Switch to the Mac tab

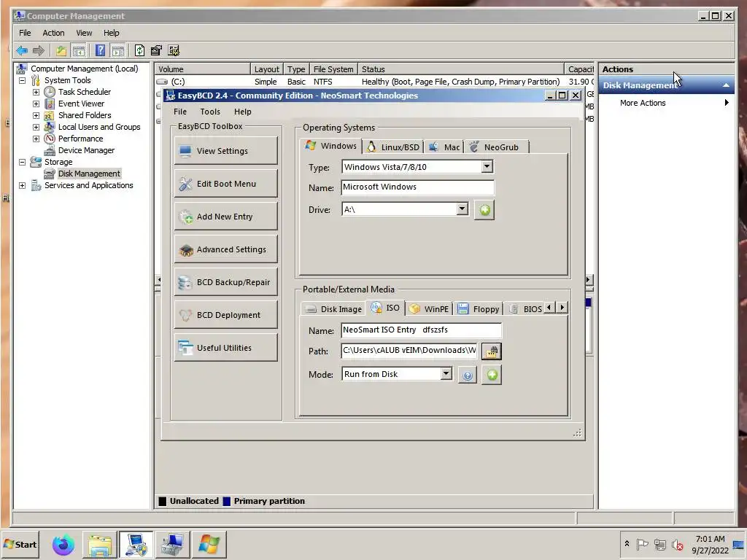tap(444, 147)
